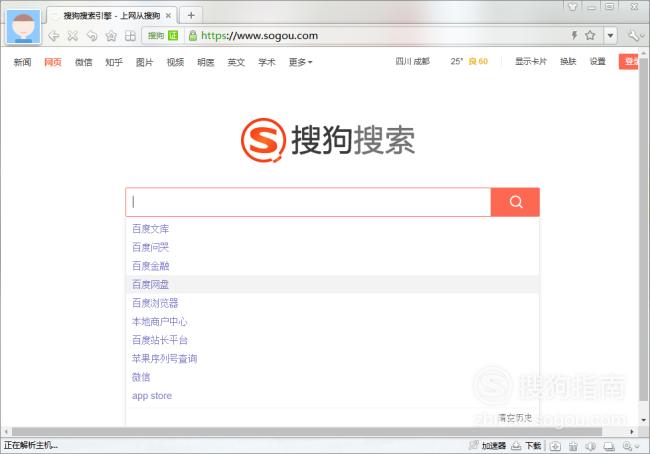Choose the 百度浏览器 suggestion
This screenshot has height=454, width=650.
pos(332,303)
